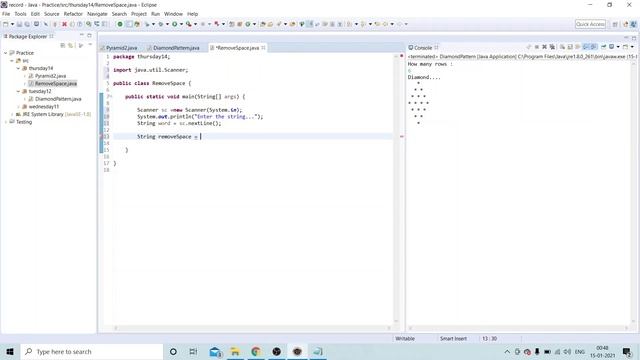Close the RemoveSpace.java editor tab

click(263, 48)
